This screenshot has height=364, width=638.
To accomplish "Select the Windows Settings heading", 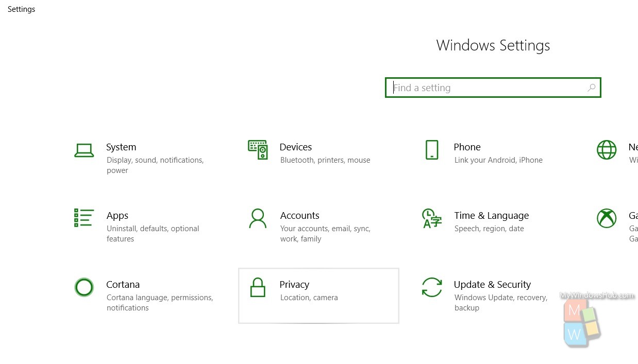I will (x=493, y=45).
